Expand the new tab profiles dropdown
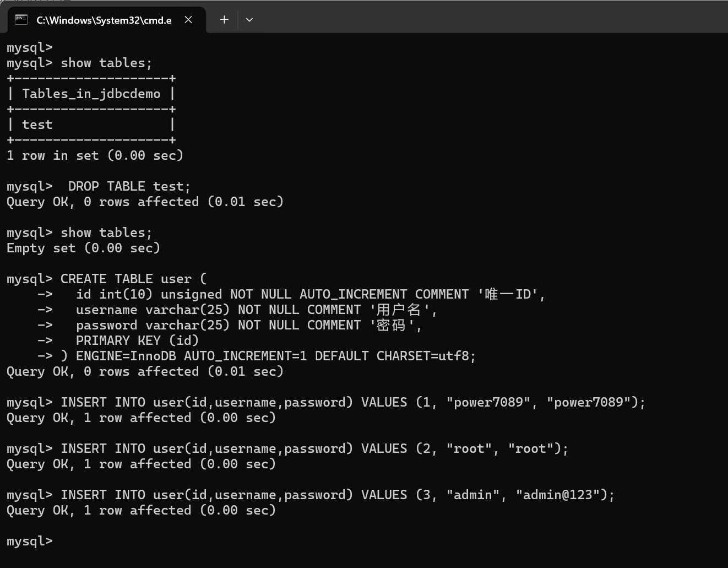This screenshot has width=728, height=568. (x=249, y=20)
